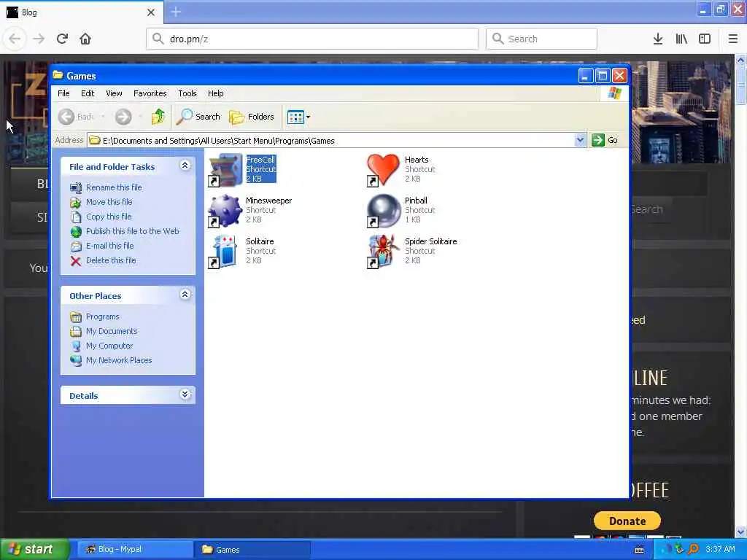Click the magnifier icon in system tray
This screenshot has height=560, width=747.
693,549
